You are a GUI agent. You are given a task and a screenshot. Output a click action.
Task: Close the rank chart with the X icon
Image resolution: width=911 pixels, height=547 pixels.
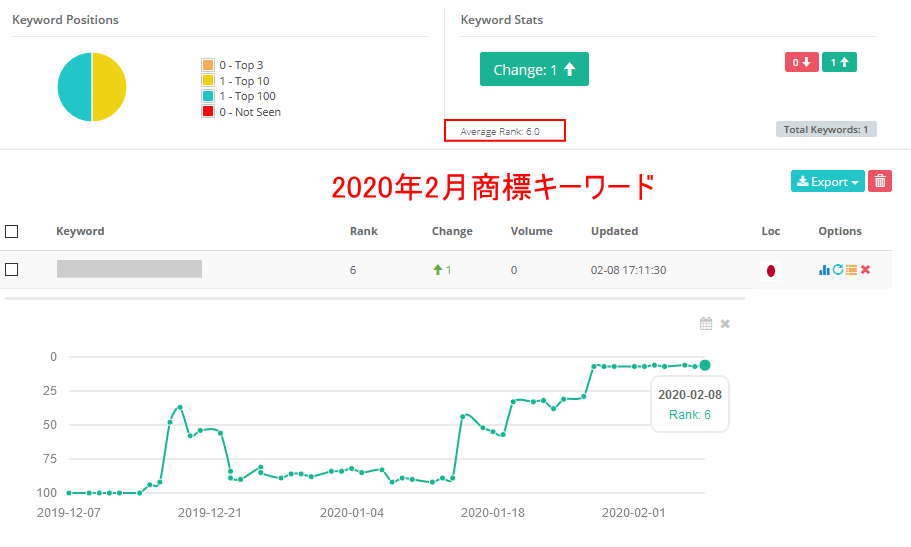(725, 324)
